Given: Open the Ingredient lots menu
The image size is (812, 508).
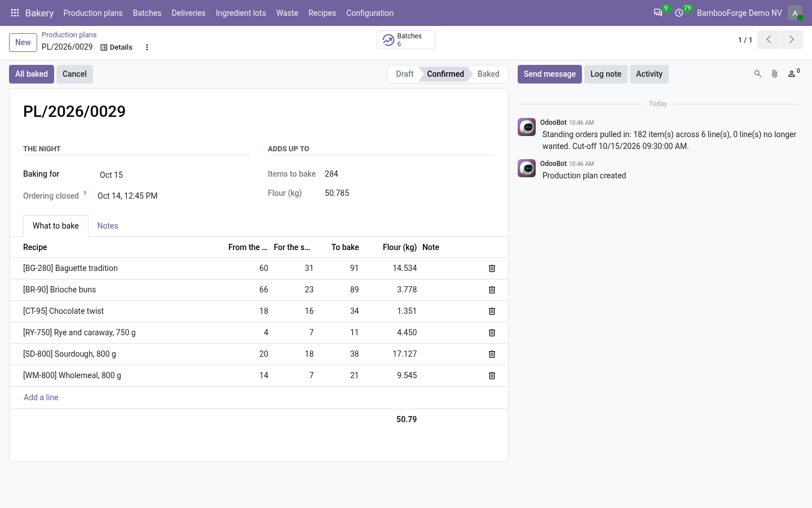Looking at the screenshot, I should coord(241,13).
